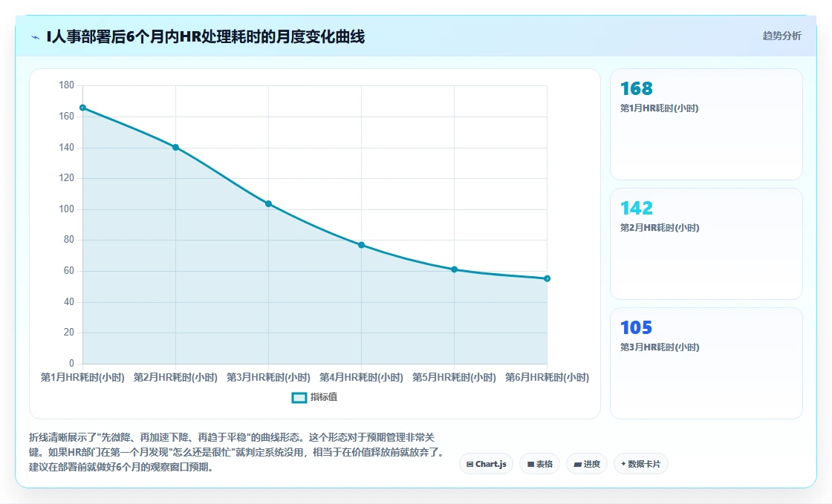Select the 105 value card
This screenshot has height=504, width=832.
pos(706,364)
